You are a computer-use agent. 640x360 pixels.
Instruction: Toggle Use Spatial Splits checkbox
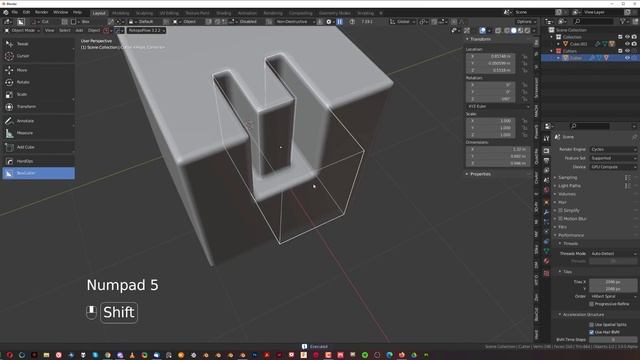[x=591, y=324]
